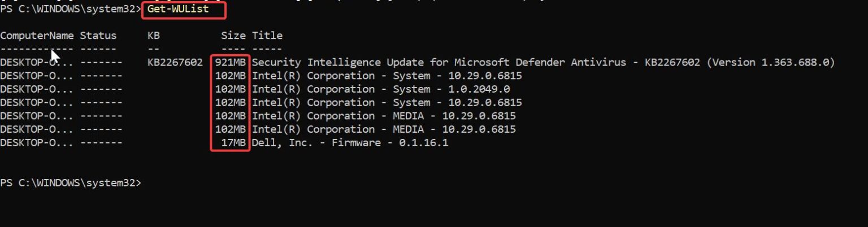Click the Version 1.363.688.0 text
Viewport: 868px width, 227px height.
pyautogui.click(x=771, y=62)
